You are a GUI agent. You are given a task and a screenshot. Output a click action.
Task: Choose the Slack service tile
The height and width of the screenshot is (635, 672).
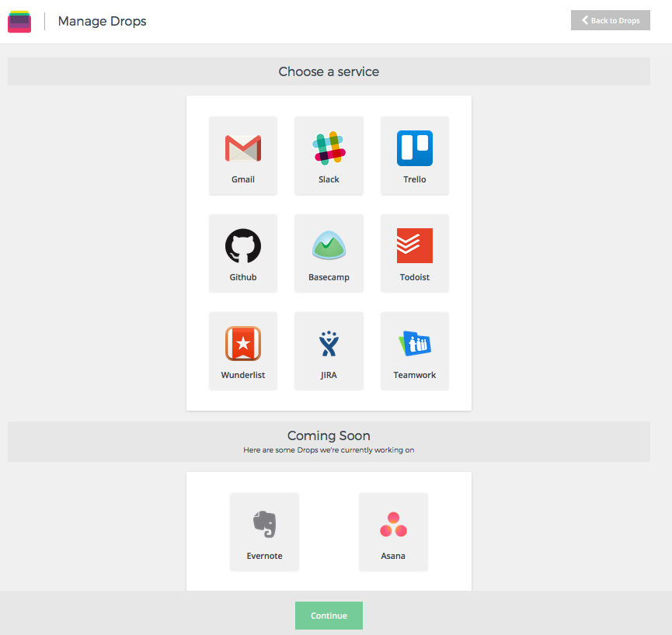point(329,156)
